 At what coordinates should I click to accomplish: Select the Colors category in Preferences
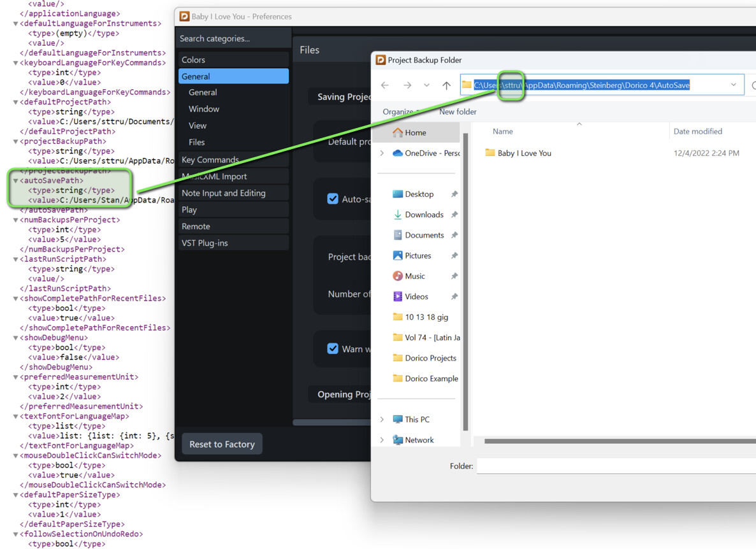click(x=233, y=60)
